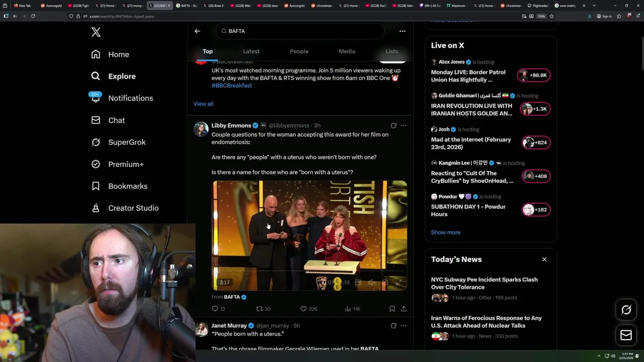This screenshot has height=362, width=644.
Task: Reload the page in browser toolbar
Action: click(33, 16)
